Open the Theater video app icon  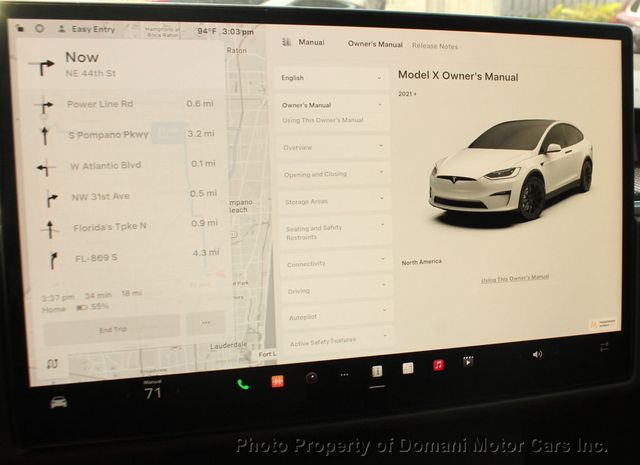[x=468, y=361]
